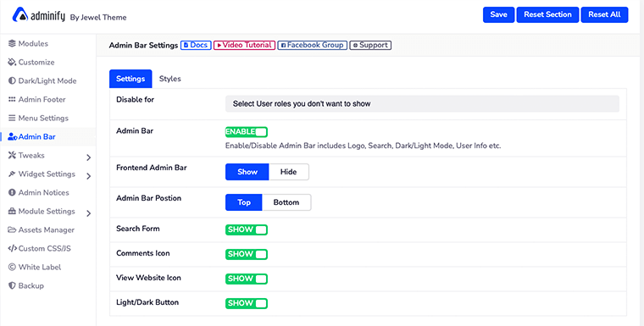Screen dimensions: 644x326
Task: Click the Custom CSS/JS code icon
Action: point(13,248)
